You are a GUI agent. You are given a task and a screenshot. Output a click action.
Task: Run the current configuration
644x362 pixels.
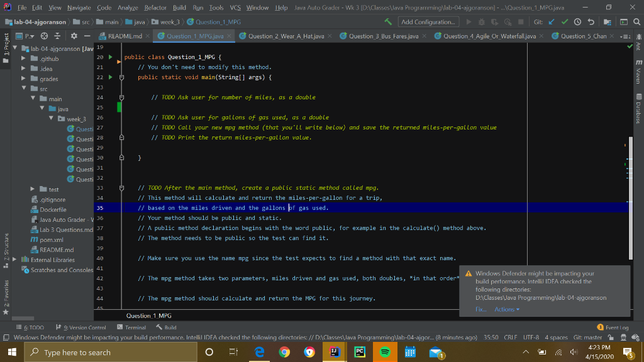point(469,21)
